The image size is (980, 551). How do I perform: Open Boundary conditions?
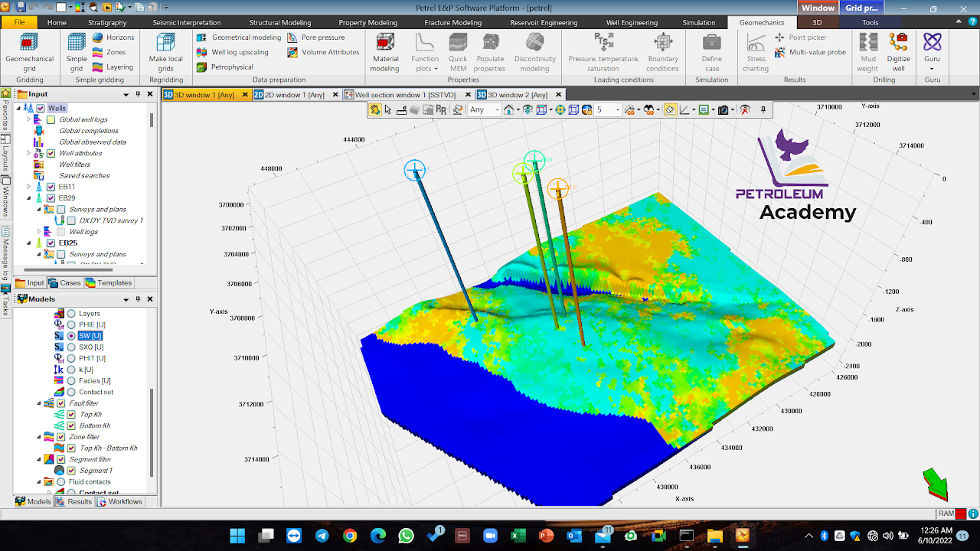[x=662, y=52]
